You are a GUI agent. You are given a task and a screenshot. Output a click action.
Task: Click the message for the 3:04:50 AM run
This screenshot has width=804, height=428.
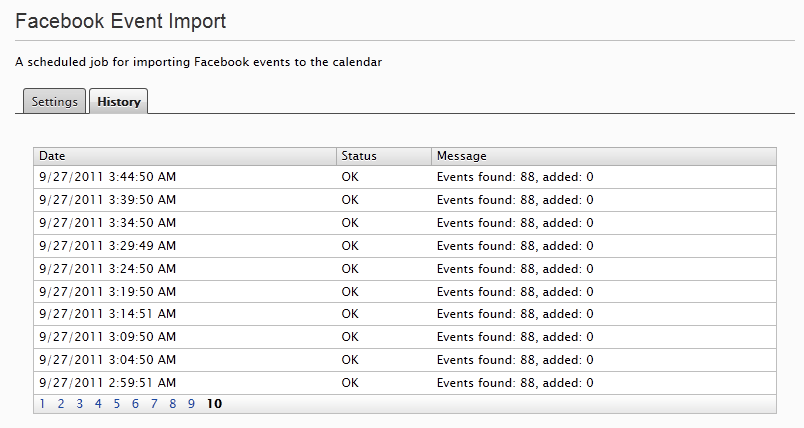(x=515, y=360)
